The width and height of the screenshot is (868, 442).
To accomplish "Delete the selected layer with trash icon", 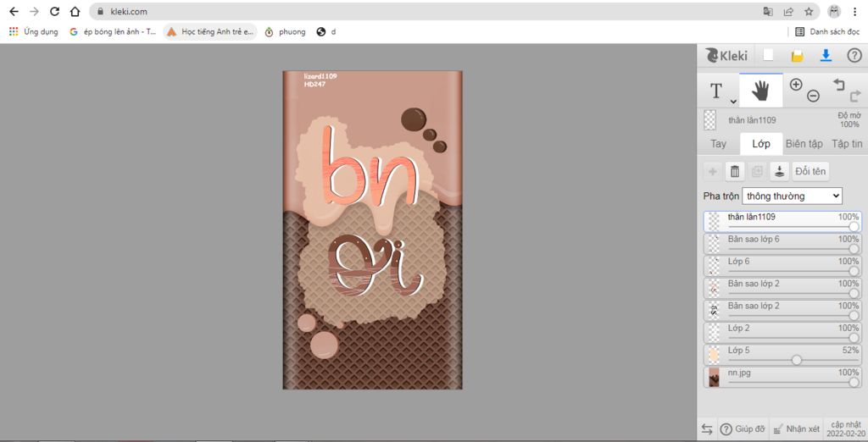I will (x=735, y=172).
